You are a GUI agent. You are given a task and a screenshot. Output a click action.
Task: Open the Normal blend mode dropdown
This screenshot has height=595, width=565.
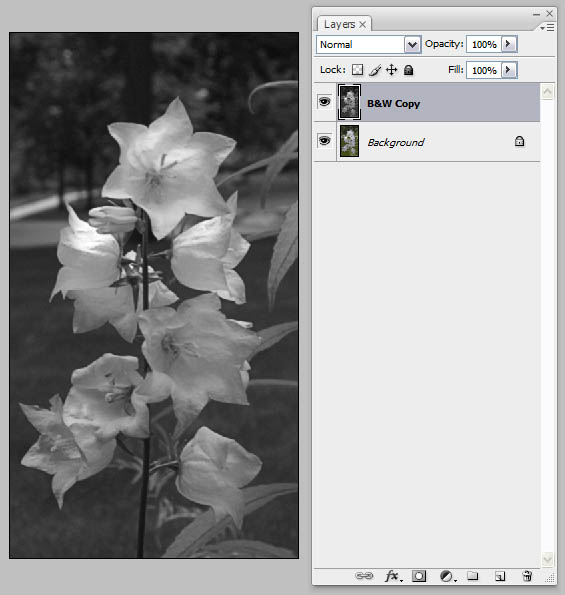[368, 44]
